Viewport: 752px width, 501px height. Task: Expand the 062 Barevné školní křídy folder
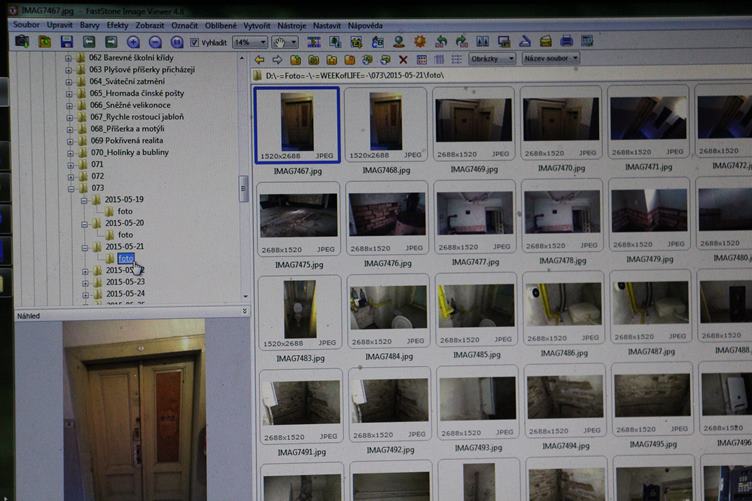click(68, 58)
